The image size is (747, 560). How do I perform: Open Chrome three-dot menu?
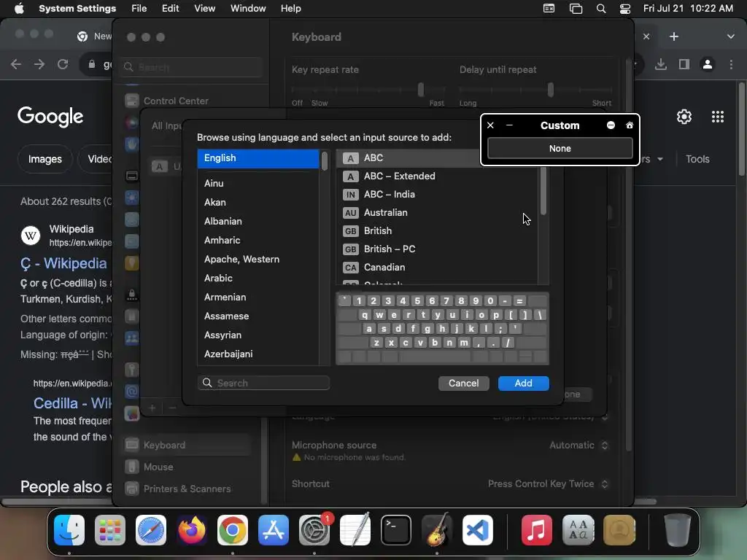tap(731, 64)
